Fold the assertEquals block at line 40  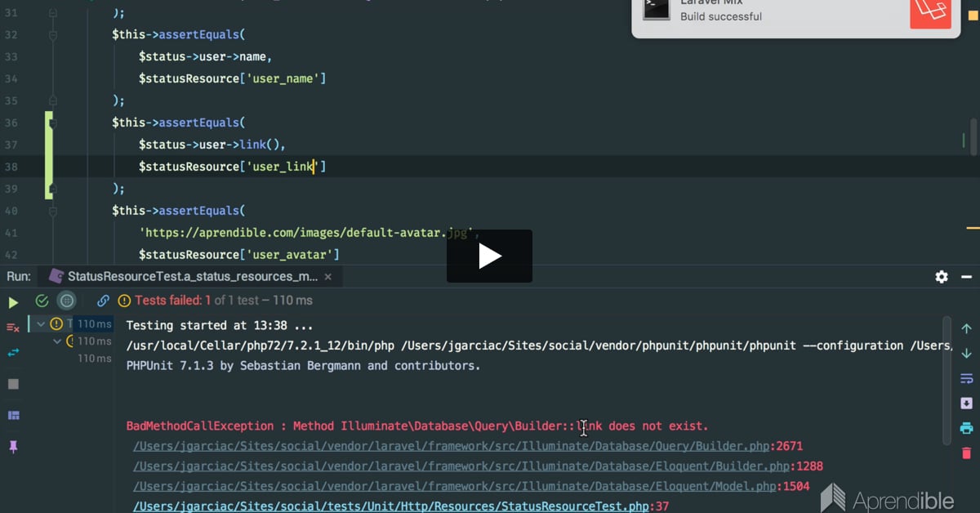[52, 211]
